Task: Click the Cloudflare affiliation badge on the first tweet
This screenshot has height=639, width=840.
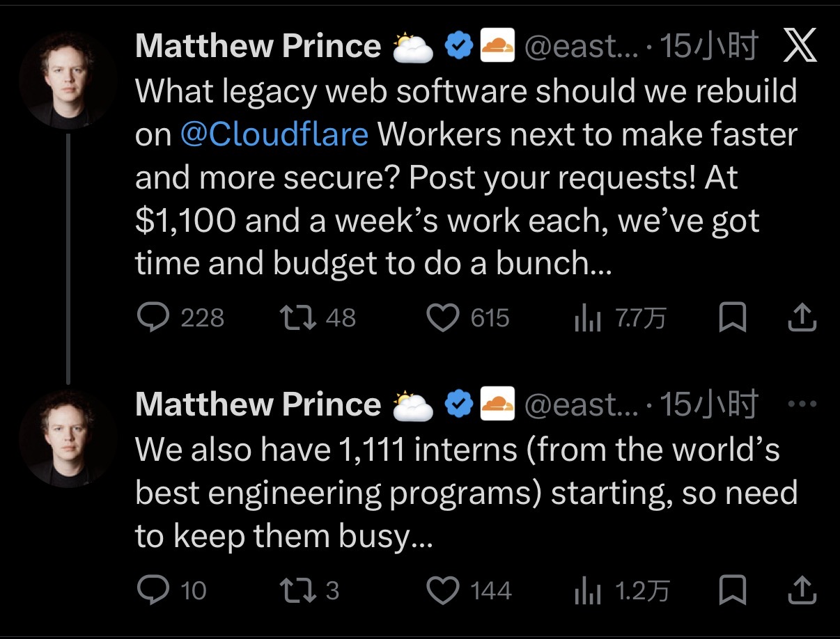Action: 497,45
